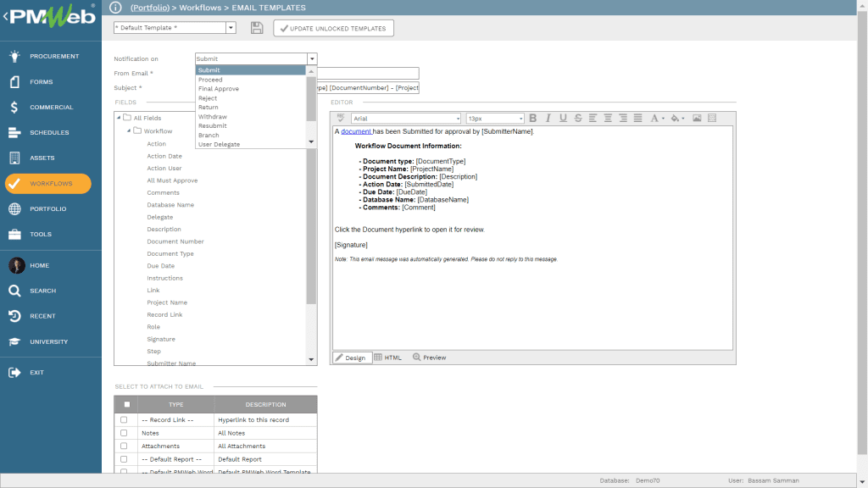This screenshot has height=488, width=868.
Task: Align editor text right
Action: (x=623, y=118)
